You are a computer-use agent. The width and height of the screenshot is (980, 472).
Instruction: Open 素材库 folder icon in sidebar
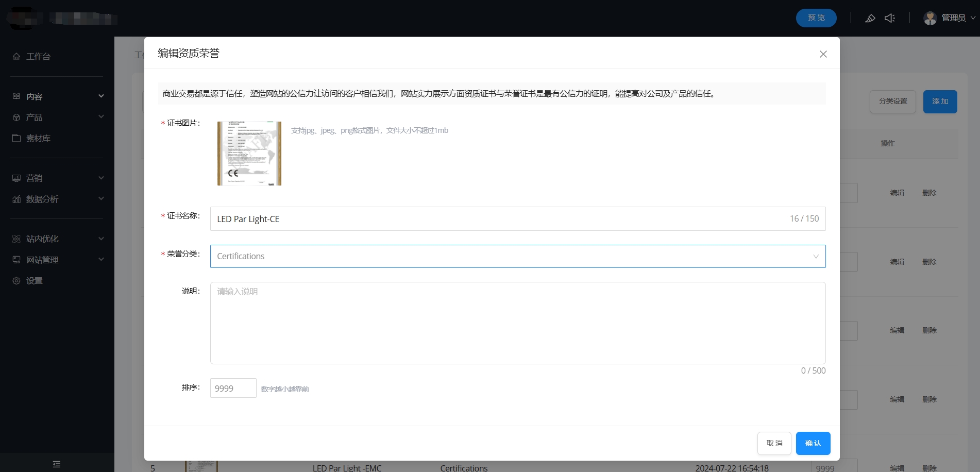tap(16, 138)
